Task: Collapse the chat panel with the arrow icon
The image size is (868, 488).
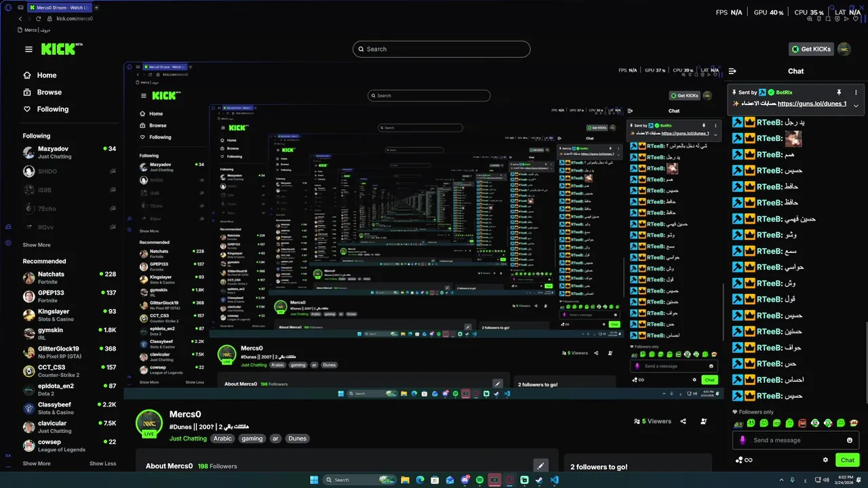Action: click(x=732, y=71)
